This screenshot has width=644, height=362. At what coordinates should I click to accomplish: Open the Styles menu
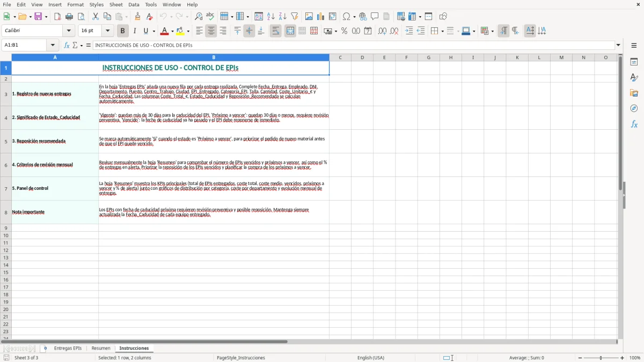click(97, 4)
